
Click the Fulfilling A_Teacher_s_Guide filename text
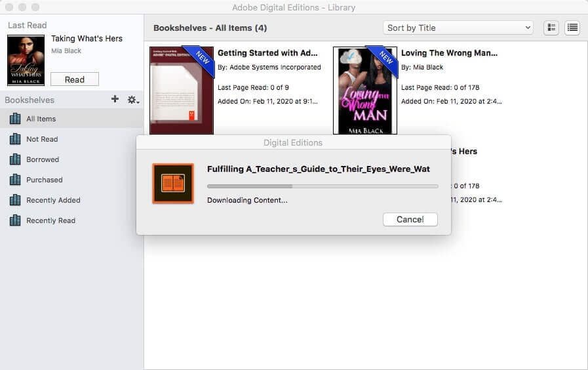coord(319,169)
